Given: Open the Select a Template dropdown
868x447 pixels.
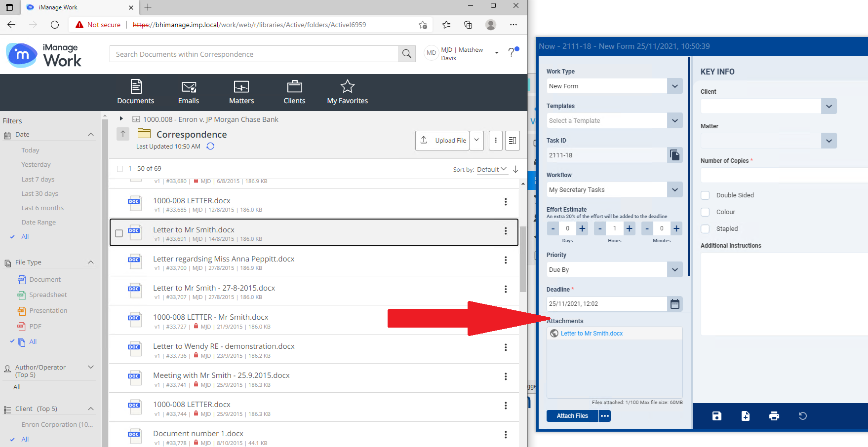Looking at the screenshot, I should pyautogui.click(x=674, y=120).
